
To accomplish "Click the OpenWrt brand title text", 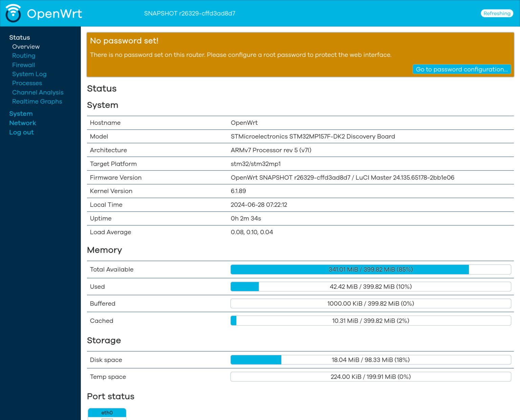I will (x=55, y=14).
